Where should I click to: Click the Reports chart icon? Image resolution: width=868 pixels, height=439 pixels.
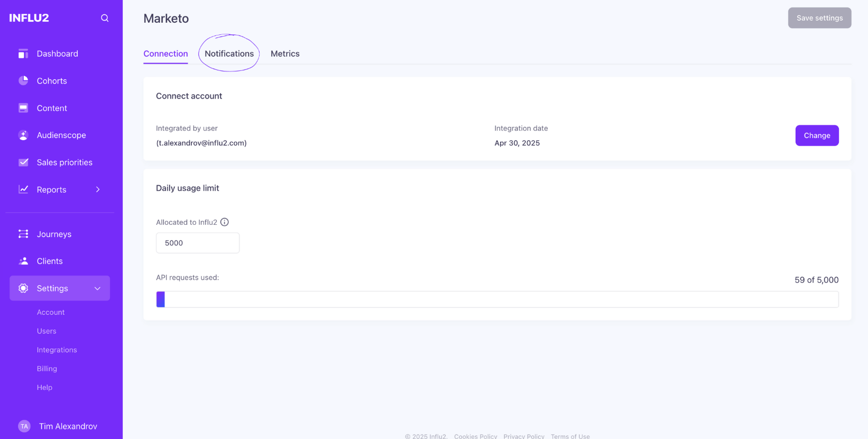coord(23,189)
